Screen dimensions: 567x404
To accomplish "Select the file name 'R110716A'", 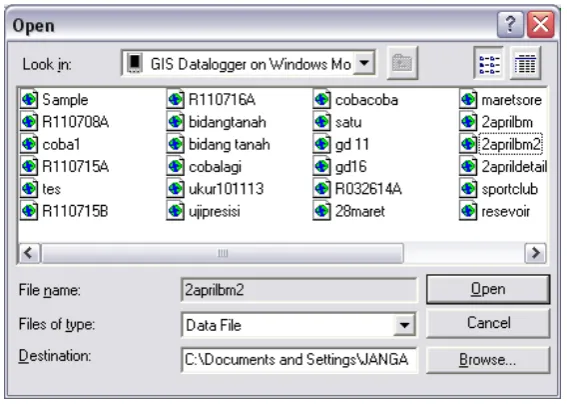I will point(222,100).
